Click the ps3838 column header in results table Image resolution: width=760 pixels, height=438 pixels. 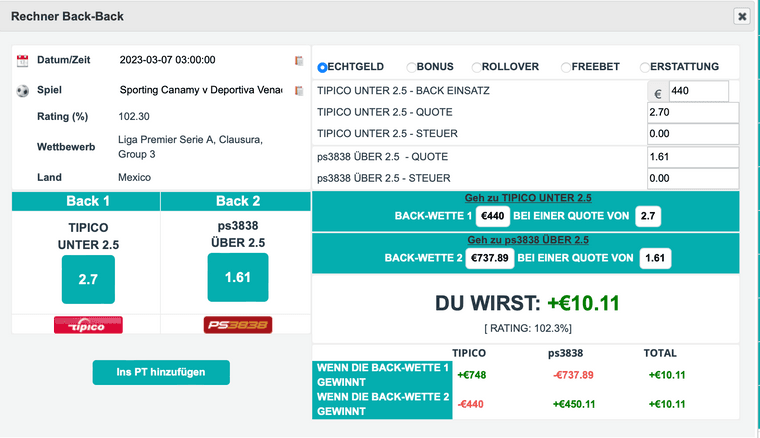coord(566,353)
